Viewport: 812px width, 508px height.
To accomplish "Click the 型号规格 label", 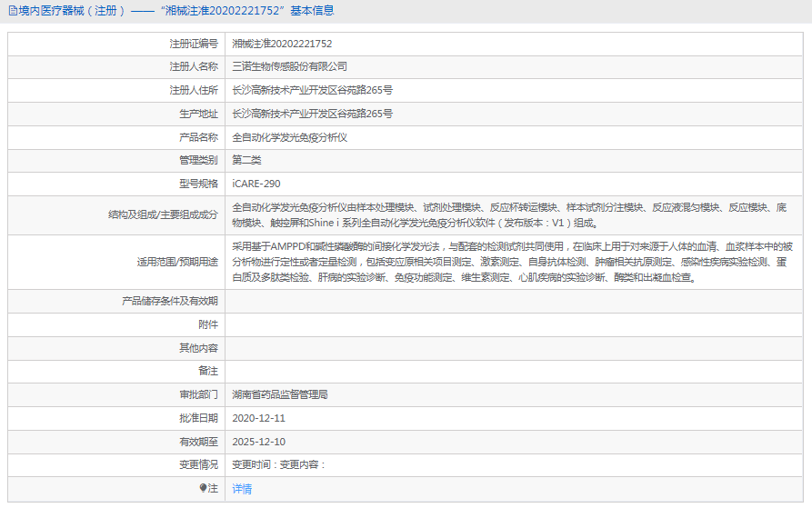I will point(198,184).
